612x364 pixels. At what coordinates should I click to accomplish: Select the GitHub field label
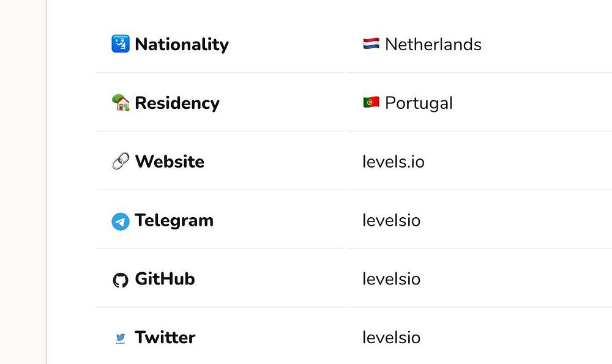(165, 279)
